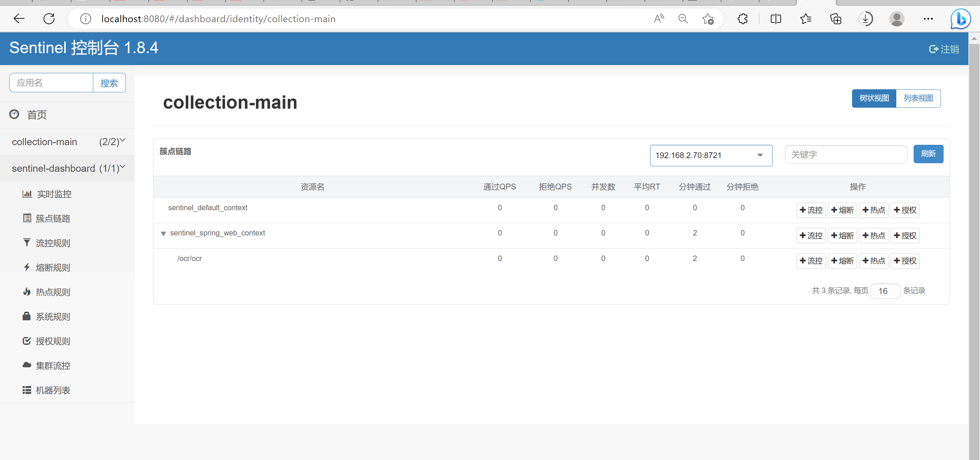Open 熔断规则 (circuit breaking rules) page
Viewport: 980px width, 460px height.
(53, 267)
